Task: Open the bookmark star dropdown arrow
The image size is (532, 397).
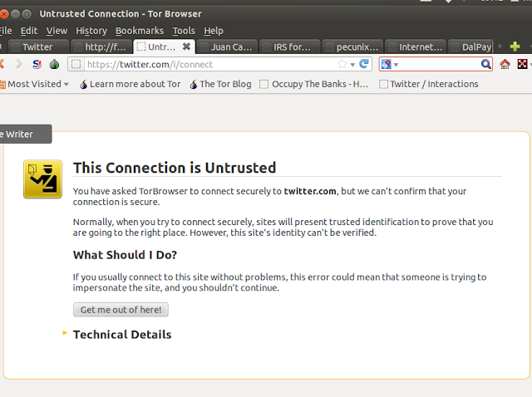Action: coord(352,65)
